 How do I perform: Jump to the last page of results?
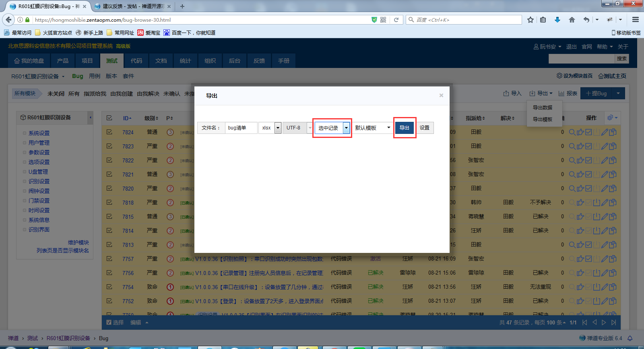point(613,322)
